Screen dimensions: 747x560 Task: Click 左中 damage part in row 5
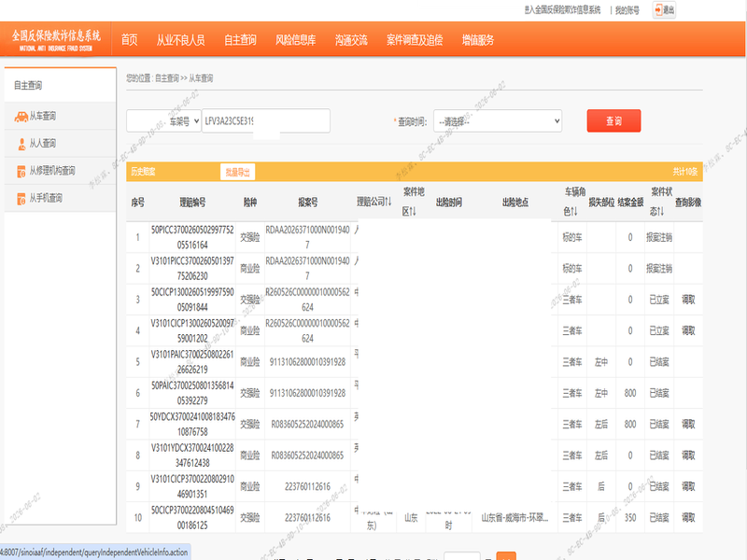pyautogui.click(x=601, y=362)
